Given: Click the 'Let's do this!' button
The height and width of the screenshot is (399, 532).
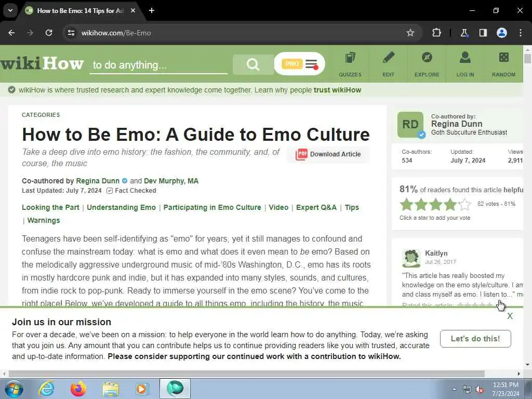Looking at the screenshot, I should coord(475,339).
